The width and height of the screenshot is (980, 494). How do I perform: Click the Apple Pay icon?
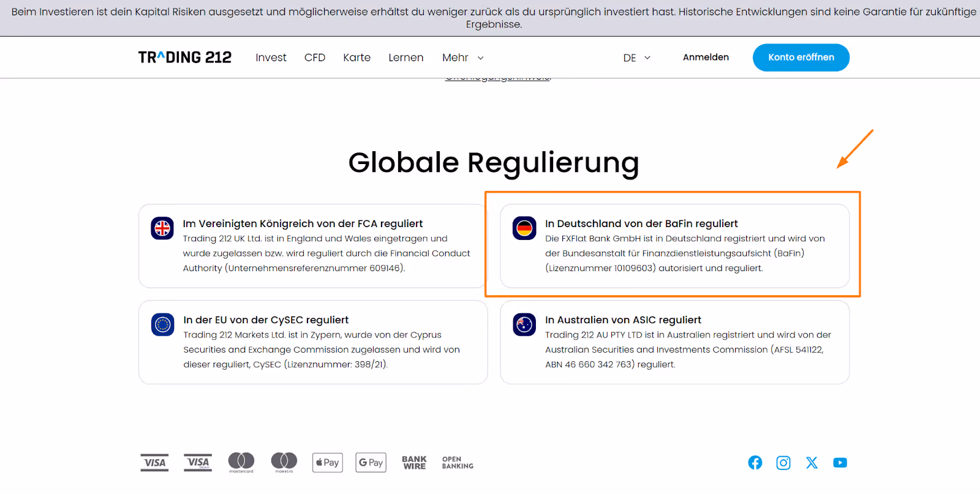pyautogui.click(x=328, y=463)
